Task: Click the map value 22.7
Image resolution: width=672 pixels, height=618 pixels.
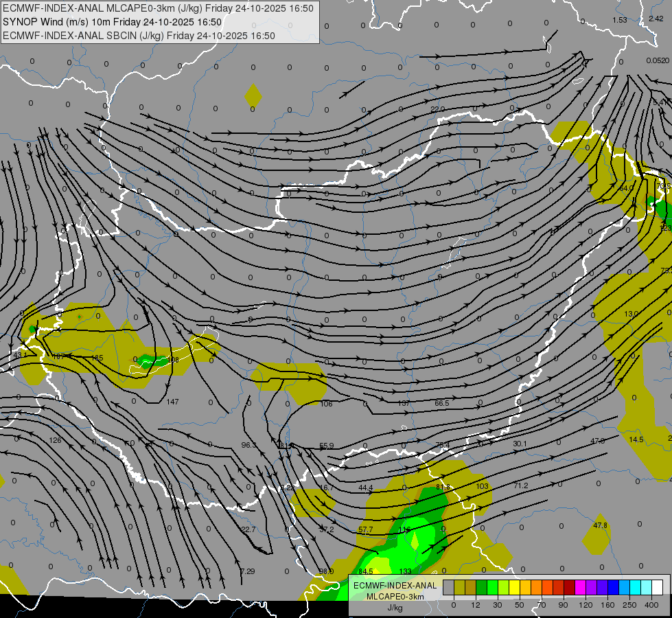Action: tap(248, 529)
